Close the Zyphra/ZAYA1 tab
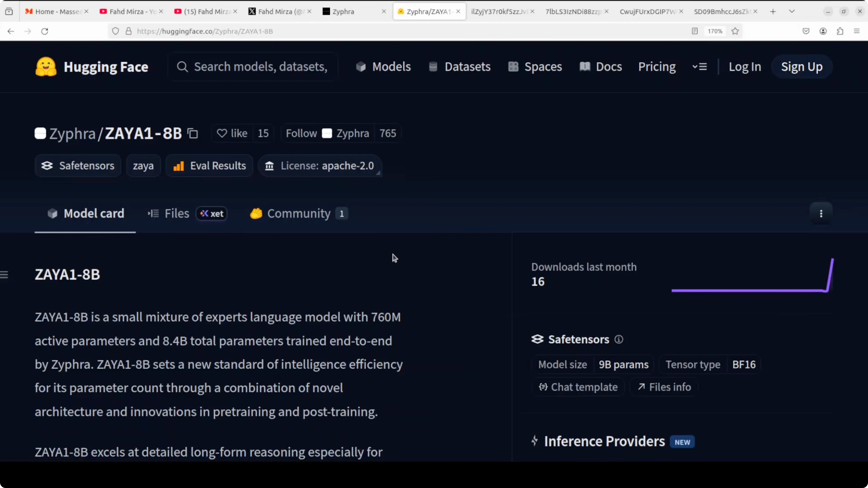This screenshot has height=488, width=868. click(458, 12)
